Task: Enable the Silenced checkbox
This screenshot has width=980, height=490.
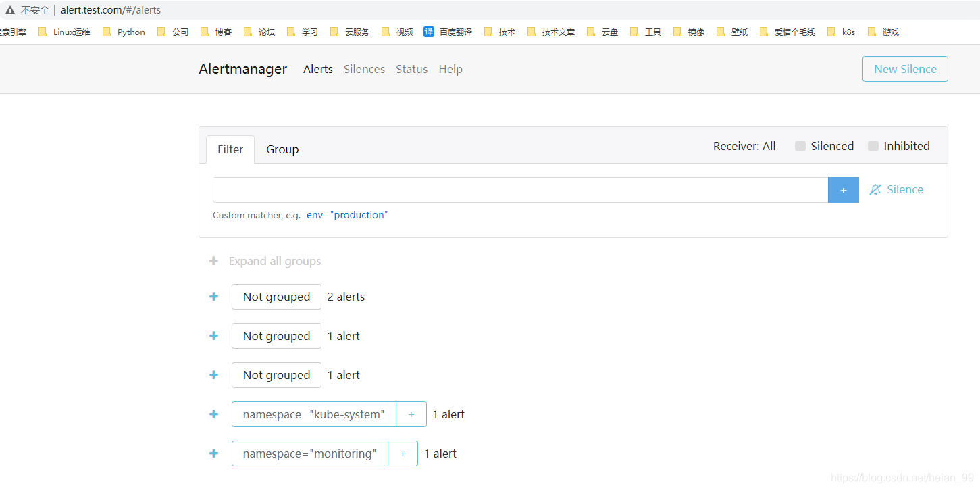Action: click(x=800, y=146)
